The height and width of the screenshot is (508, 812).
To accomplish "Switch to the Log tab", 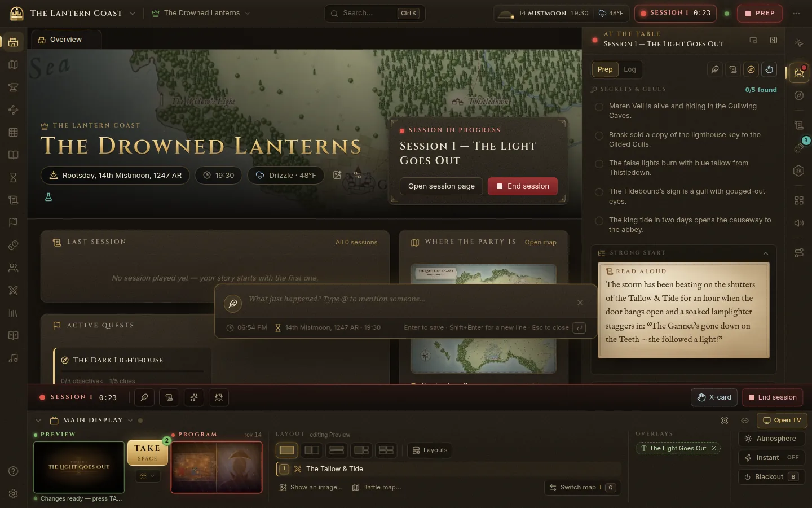I will point(630,69).
